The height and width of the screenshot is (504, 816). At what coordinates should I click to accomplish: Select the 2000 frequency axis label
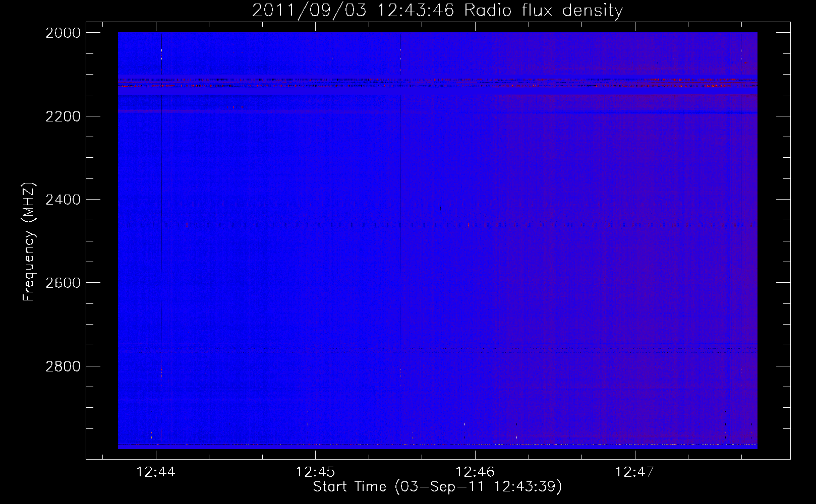[63, 33]
